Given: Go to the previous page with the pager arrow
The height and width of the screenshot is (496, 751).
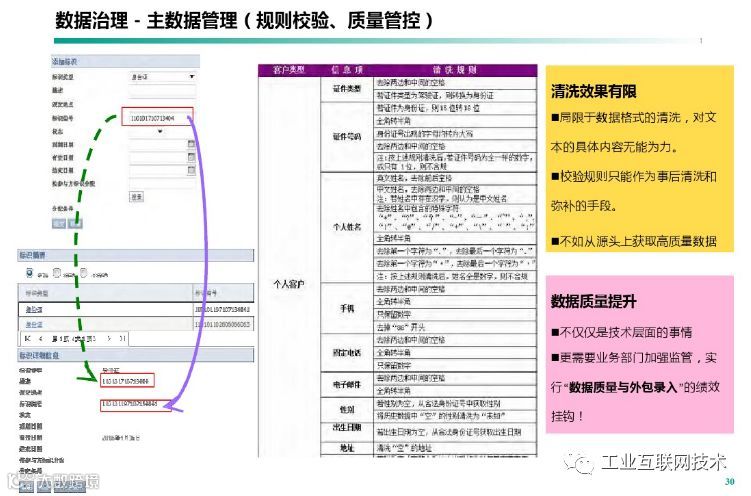Looking at the screenshot, I should [x=41, y=338].
